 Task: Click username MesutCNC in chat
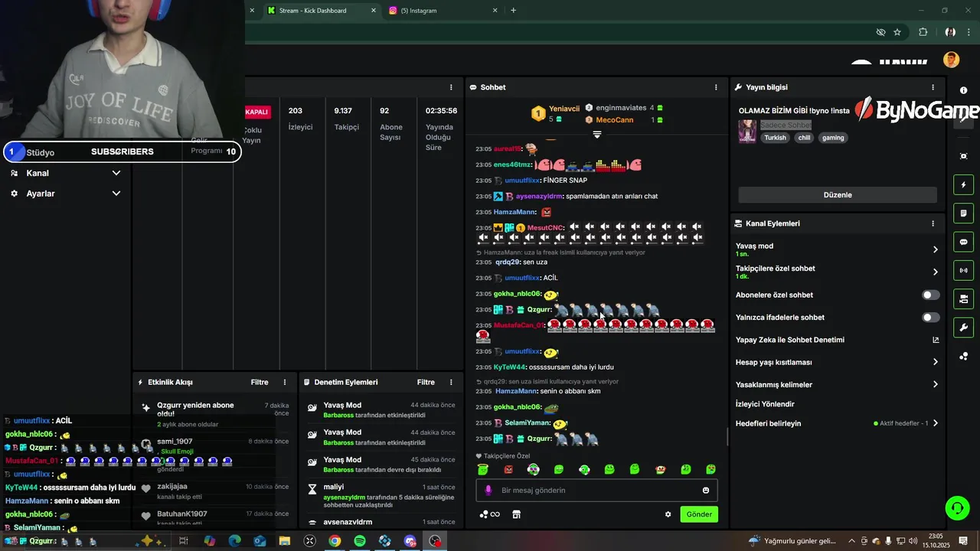545,228
